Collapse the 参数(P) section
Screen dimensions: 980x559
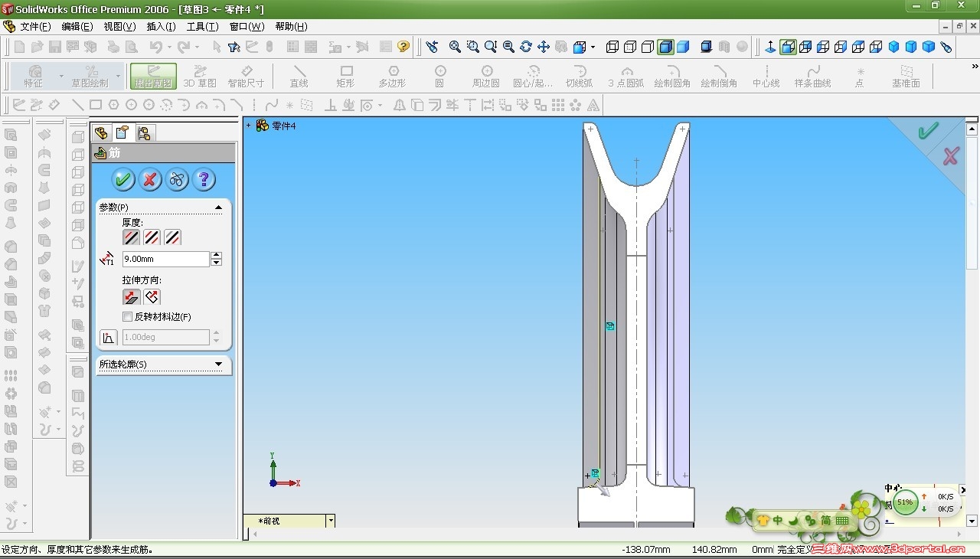[x=218, y=208]
